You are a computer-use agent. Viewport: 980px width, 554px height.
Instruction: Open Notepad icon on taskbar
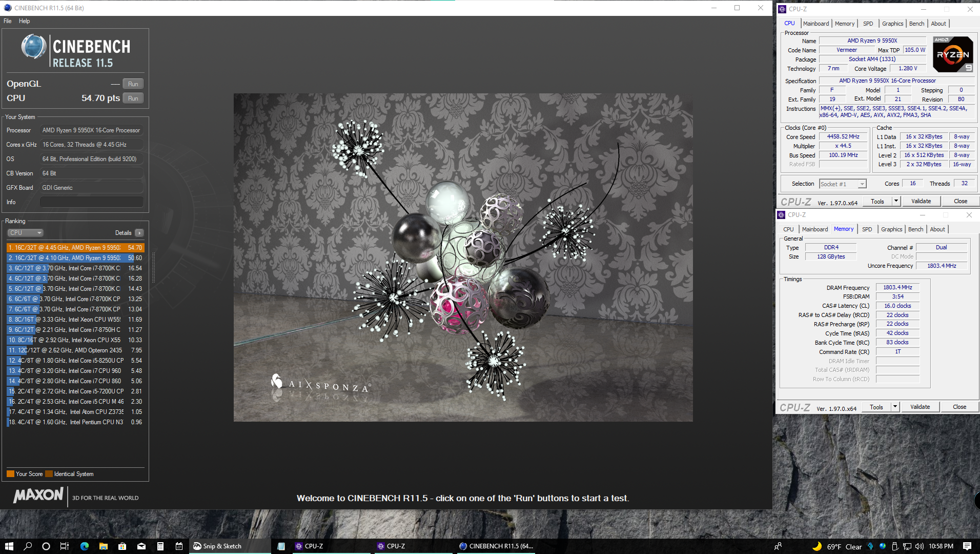[281, 546]
